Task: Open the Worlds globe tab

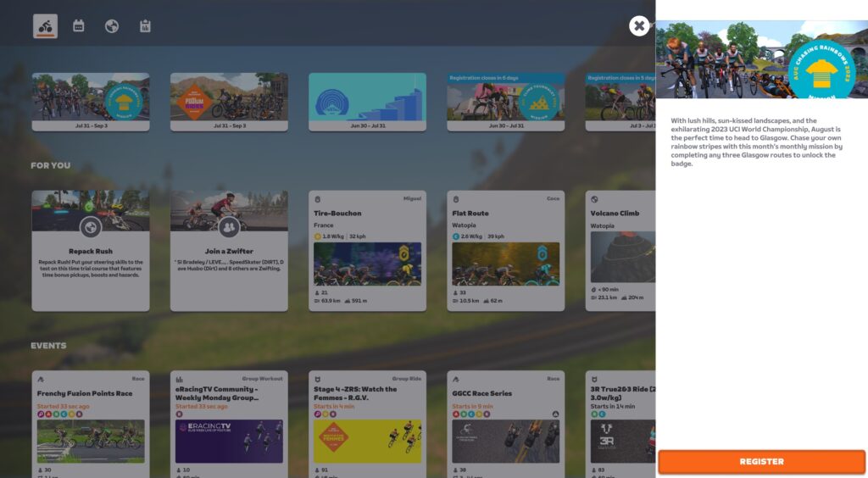Action: coord(112,26)
